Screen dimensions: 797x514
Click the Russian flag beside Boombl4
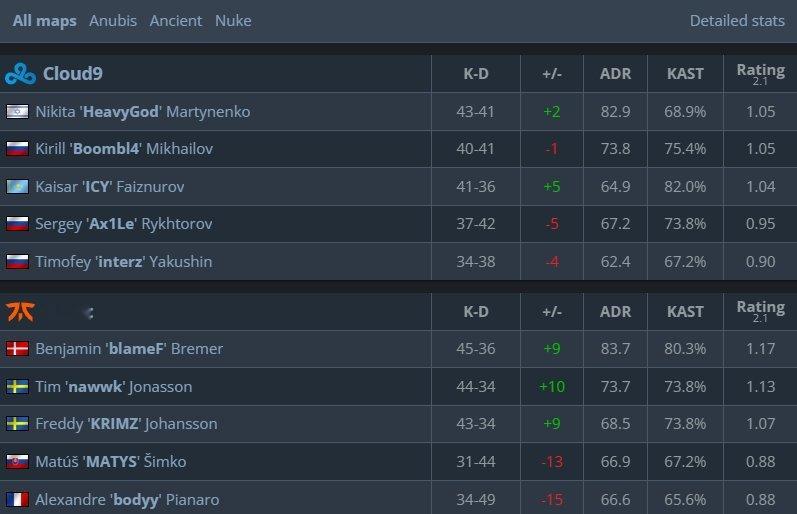click(x=17, y=148)
